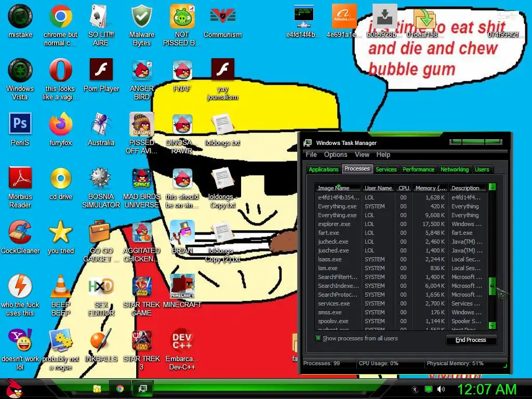Switch to the Users tab
Screen dimensions: 532x399
pyautogui.click(x=482, y=169)
